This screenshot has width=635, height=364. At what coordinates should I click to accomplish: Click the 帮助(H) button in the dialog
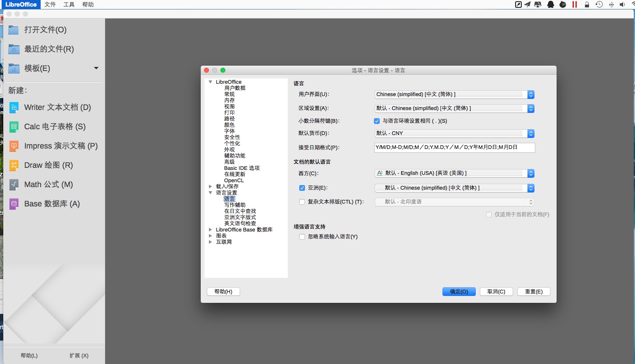click(223, 292)
